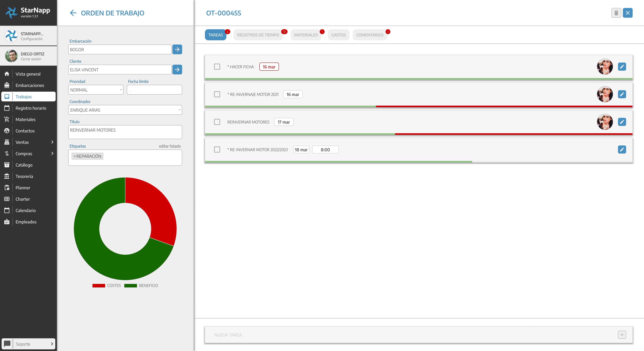Remove the REPARACIÓN tag with its x
644x351 pixels.
click(74, 156)
